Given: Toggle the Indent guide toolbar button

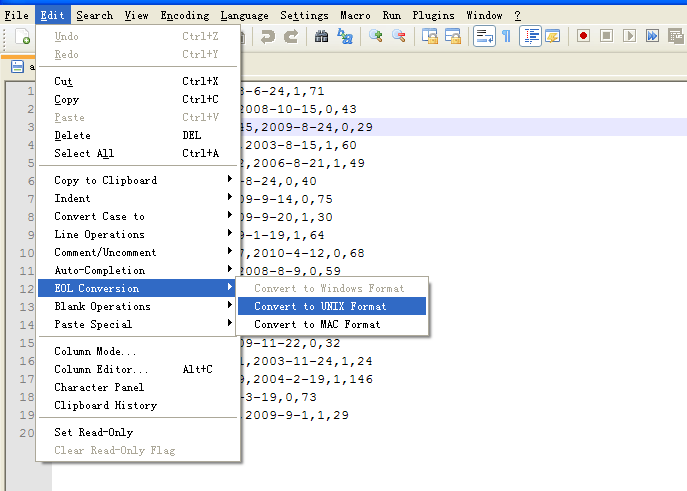Looking at the screenshot, I should click(530, 37).
